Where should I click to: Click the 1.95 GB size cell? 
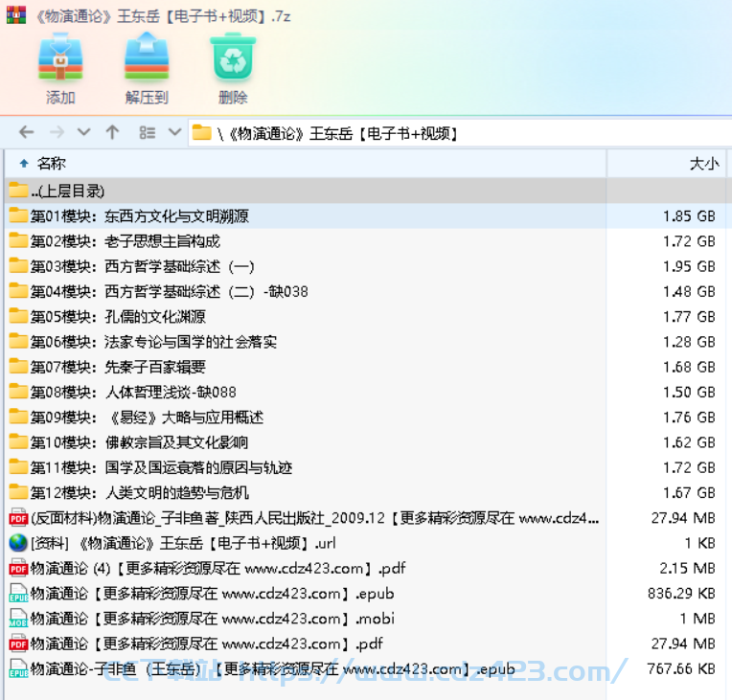pos(689,266)
